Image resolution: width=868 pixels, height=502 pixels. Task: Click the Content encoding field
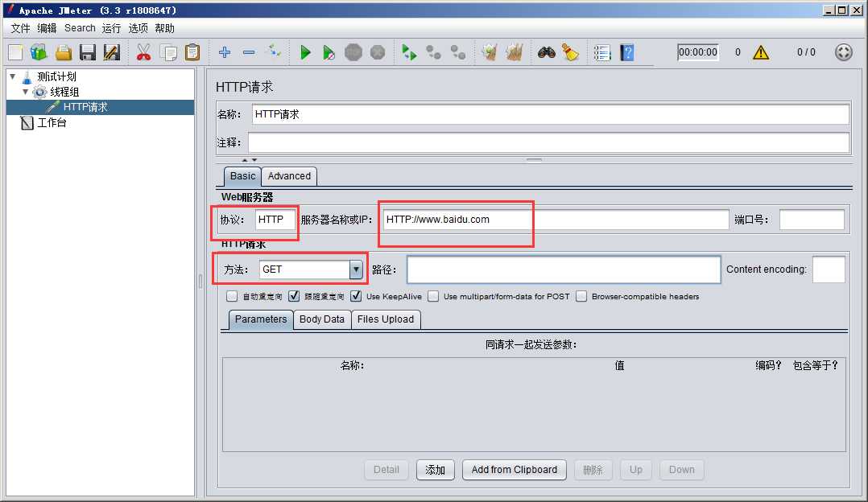pyautogui.click(x=829, y=270)
